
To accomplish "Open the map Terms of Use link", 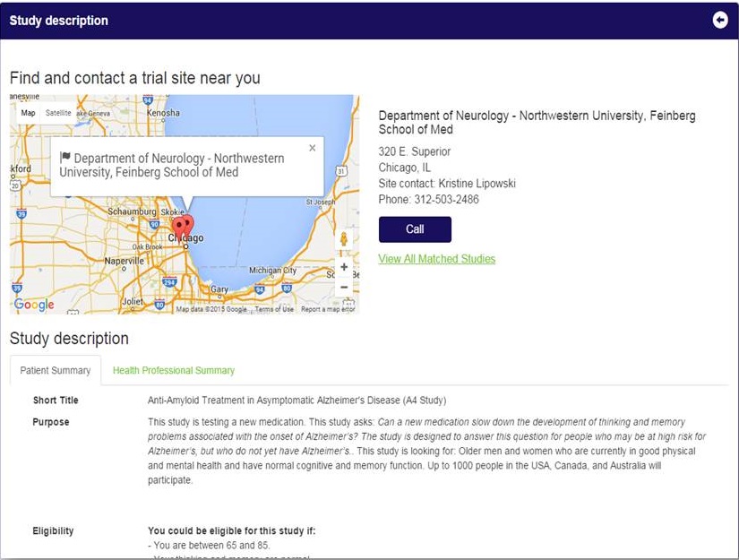I will (x=273, y=309).
